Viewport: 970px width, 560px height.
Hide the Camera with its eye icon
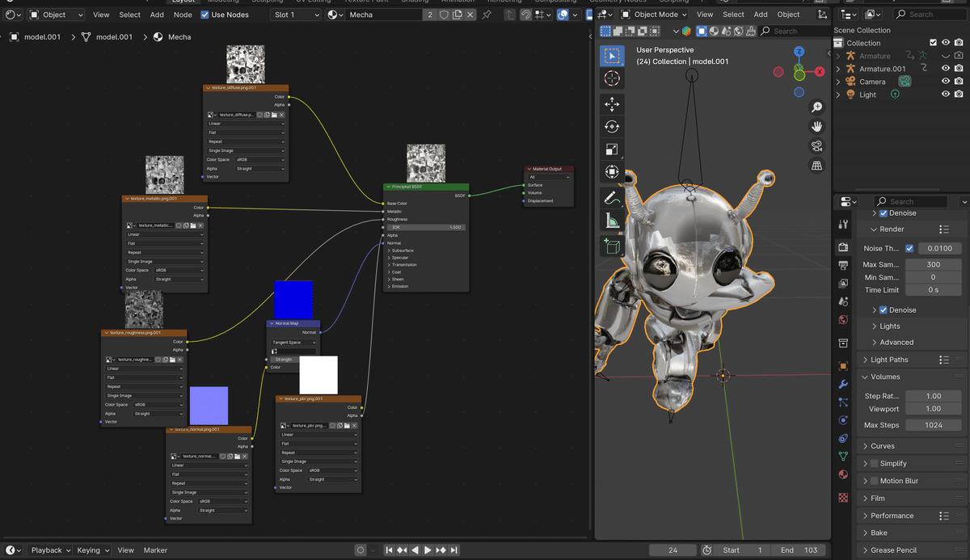(x=946, y=82)
